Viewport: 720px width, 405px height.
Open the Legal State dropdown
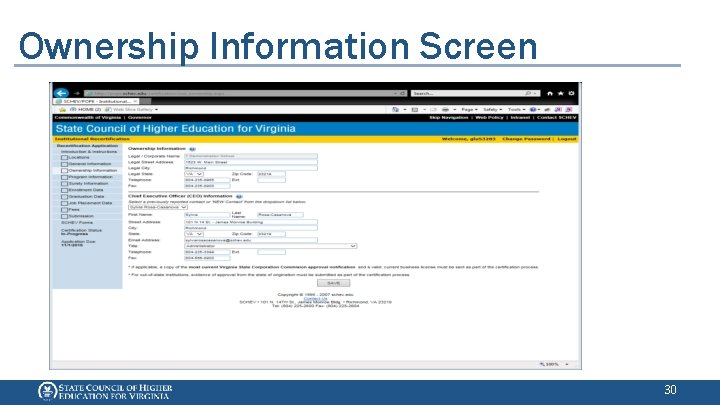point(194,174)
